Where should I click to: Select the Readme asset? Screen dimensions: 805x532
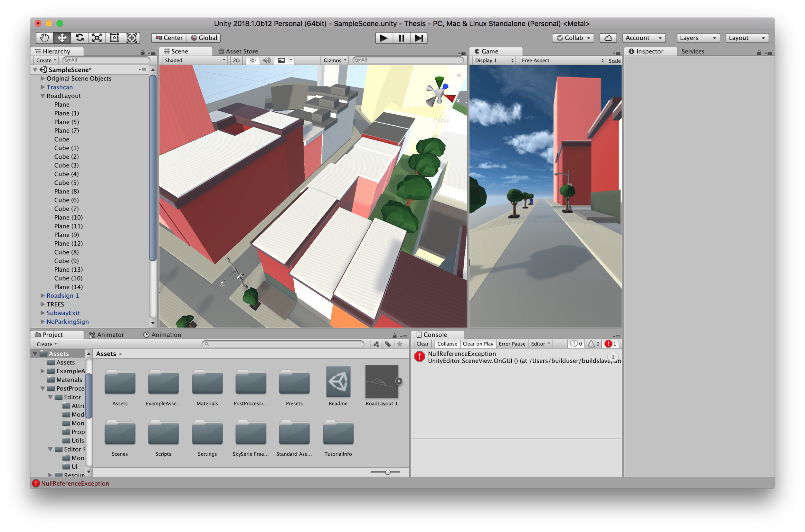(338, 386)
